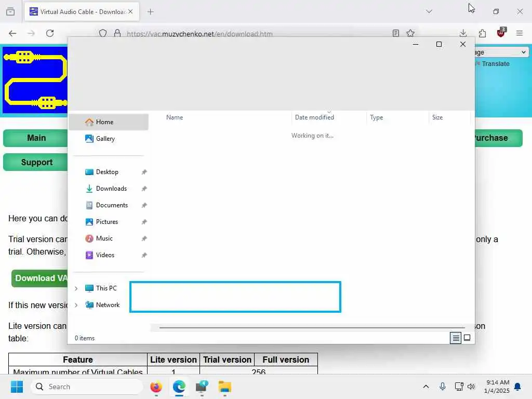Open the Firefox extensions menu
Image resolution: width=532 pixels, height=399 pixels.
[482, 33]
